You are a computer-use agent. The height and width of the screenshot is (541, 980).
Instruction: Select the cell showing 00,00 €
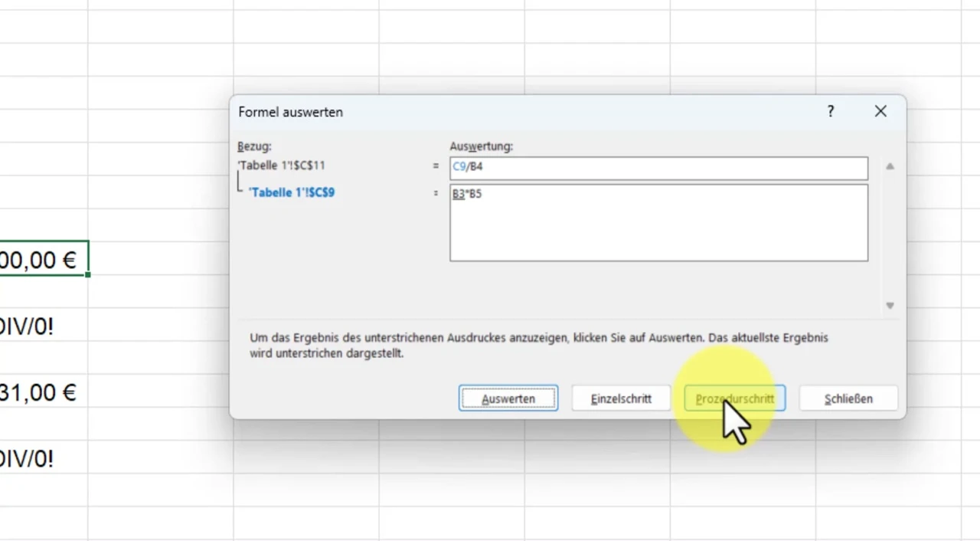(x=44, y=260)
